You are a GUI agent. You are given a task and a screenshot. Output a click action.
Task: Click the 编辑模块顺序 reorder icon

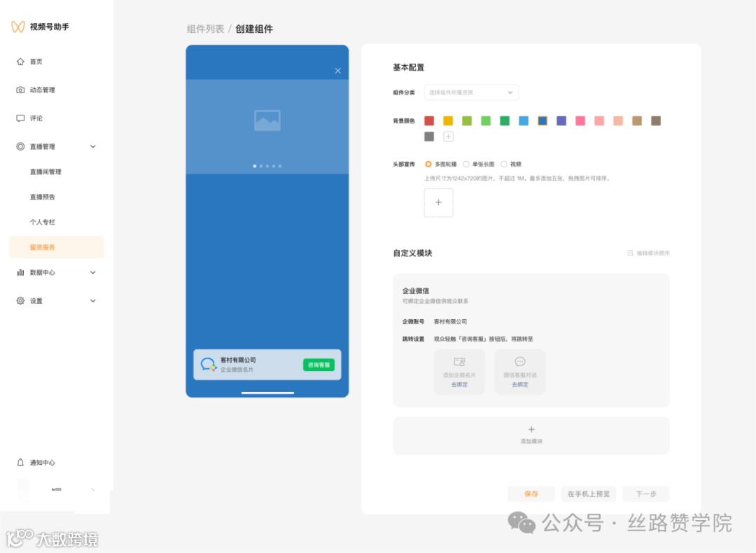(629, 253)
